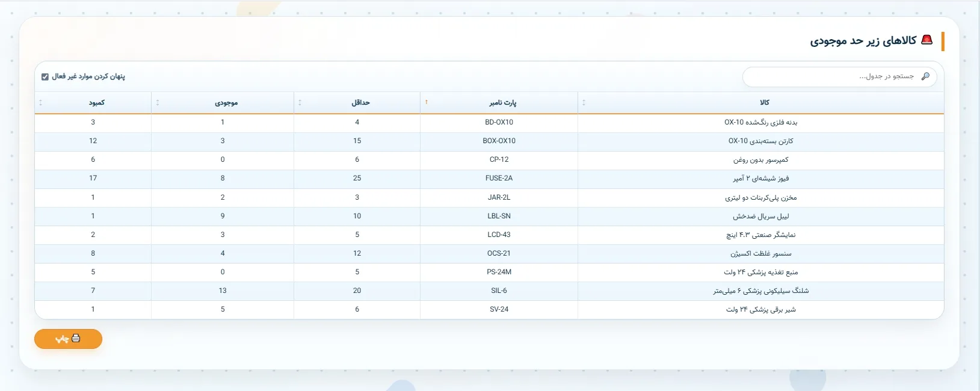Select part number PS-24M cell
The image size is (980, 391).
(x=499, y=272)
